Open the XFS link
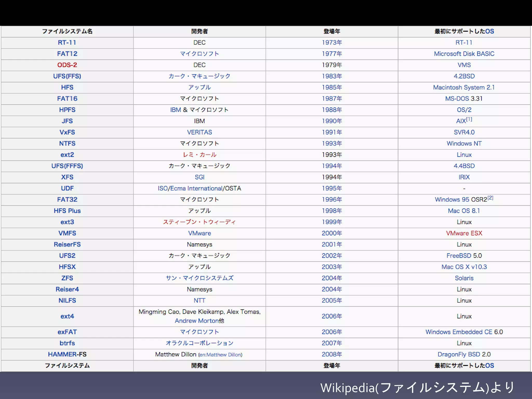The width and height of the screenshot is (532, 399). pyautogui.click(x=67, y=177)
